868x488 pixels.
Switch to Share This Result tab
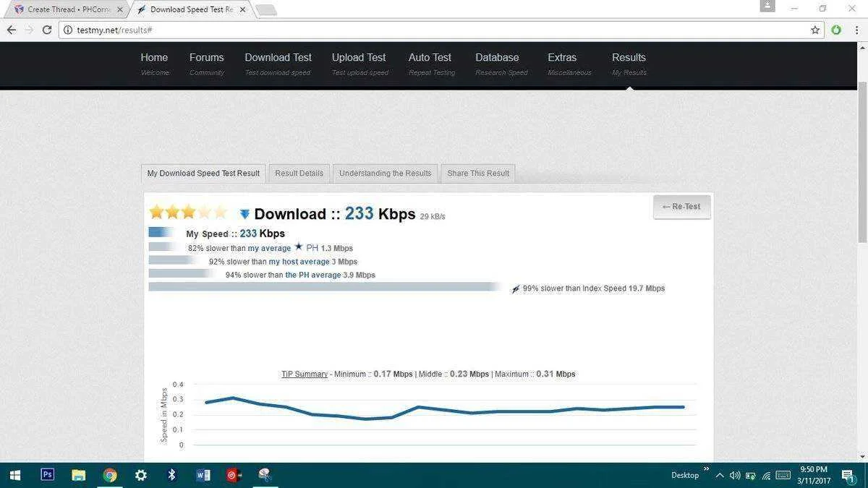tap(478, 174)
